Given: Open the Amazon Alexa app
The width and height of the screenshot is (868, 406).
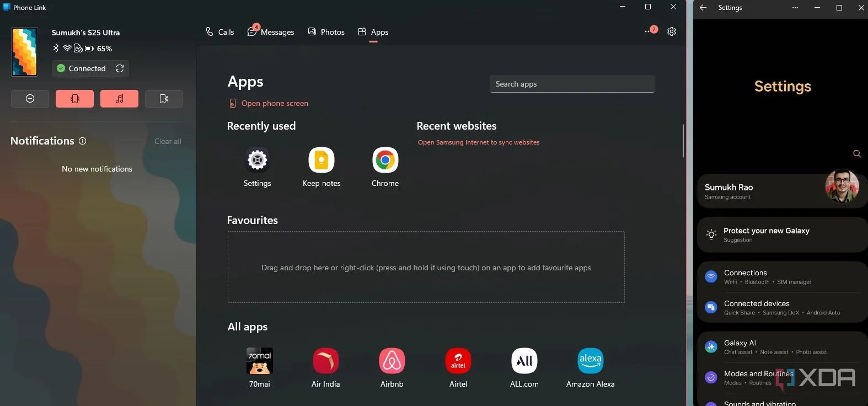Looking at the screenshot, I should [x=590, y=361].
